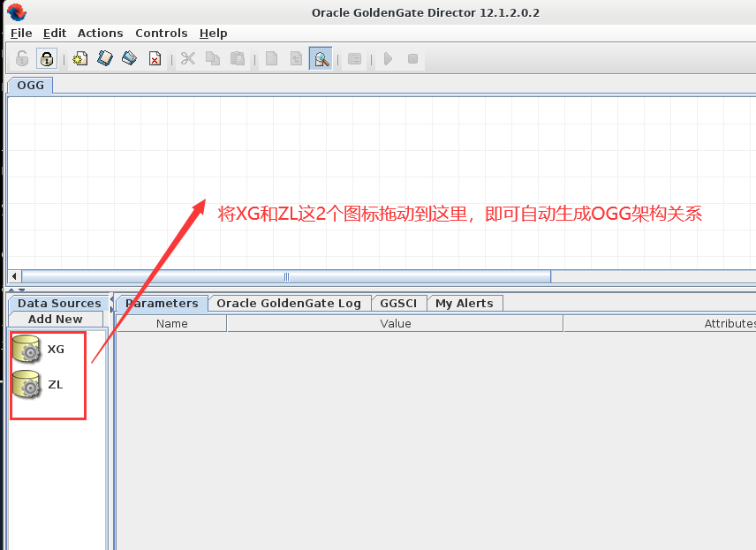The width and height of the screenshot is (756, 550).
Task: Switch to the GGSCI tab
Action: coord(398,303)
